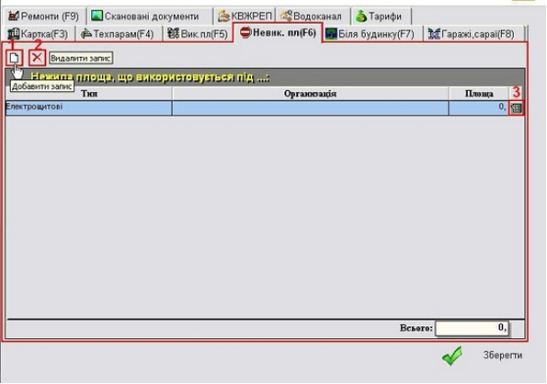Click the Площа value cell in row
547x384 pixels.
[x=478, y=108]
